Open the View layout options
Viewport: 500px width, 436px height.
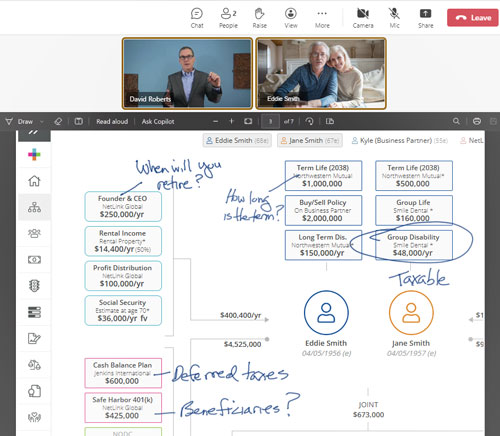tap(291, 18)
